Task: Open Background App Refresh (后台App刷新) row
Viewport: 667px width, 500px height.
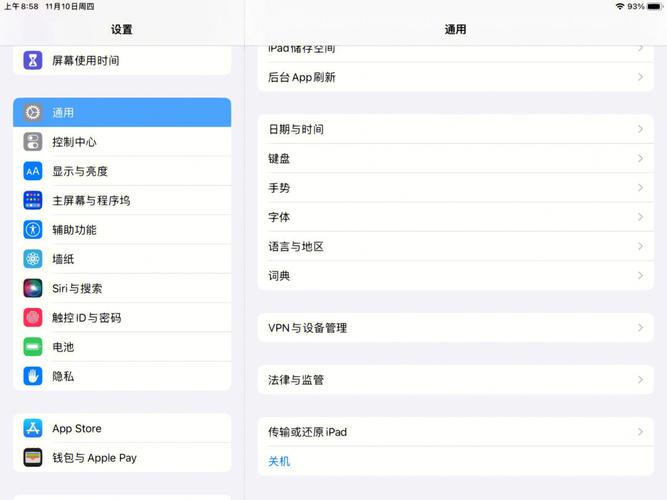Action: [455, 77]
